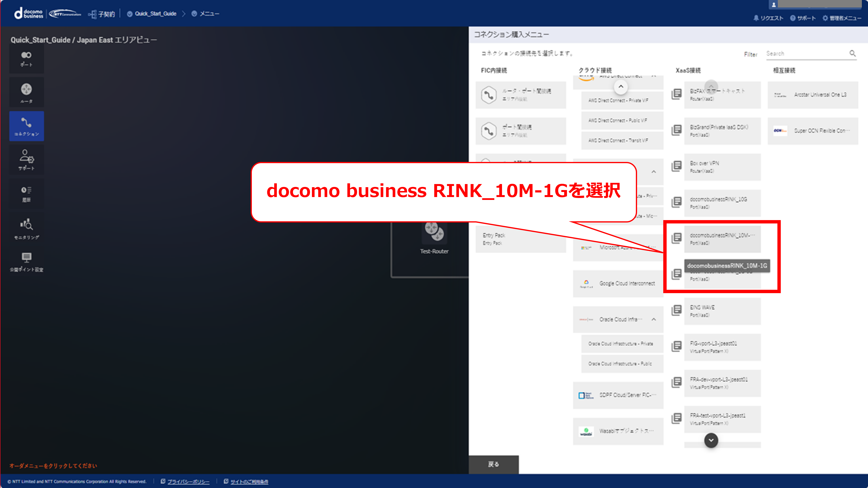The image size is (868, 488).
Task: Open the メニュー breadcrumb item
Action: point(205,14)
